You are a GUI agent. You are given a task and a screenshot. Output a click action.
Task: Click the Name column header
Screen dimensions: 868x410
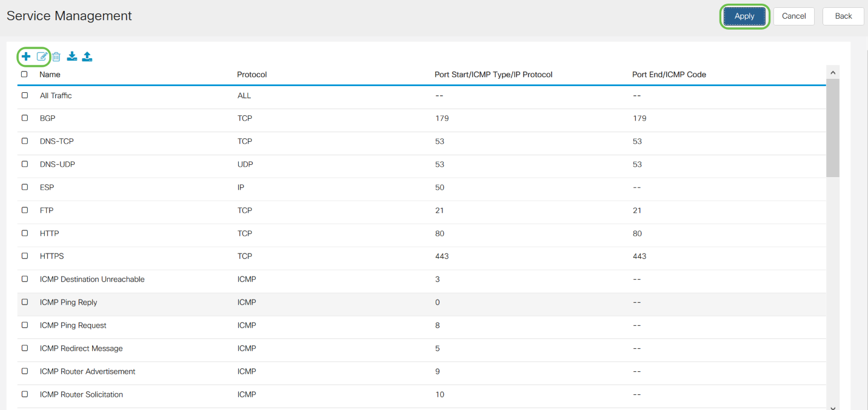click(50, 75)
